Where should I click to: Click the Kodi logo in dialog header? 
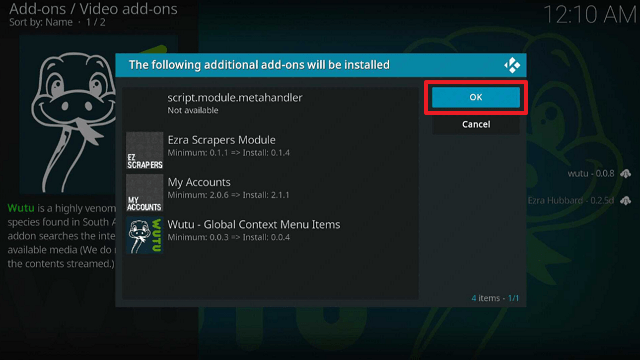click(x=512, y=65)
